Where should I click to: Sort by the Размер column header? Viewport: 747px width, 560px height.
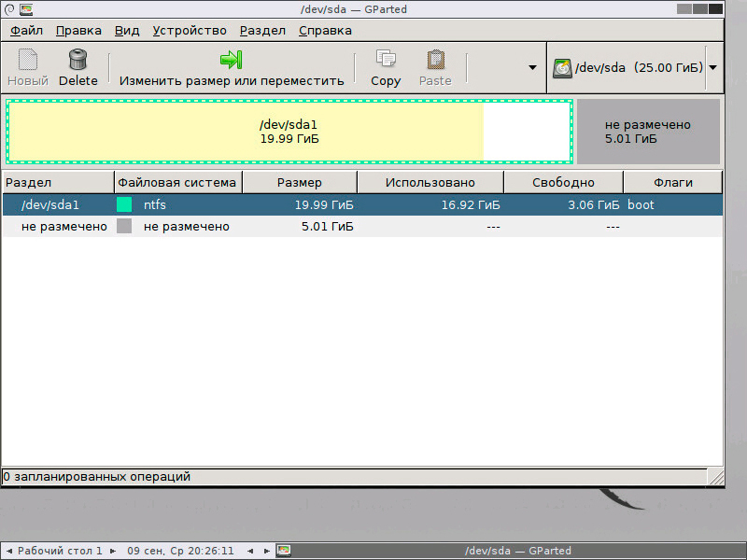coord(300,182)
